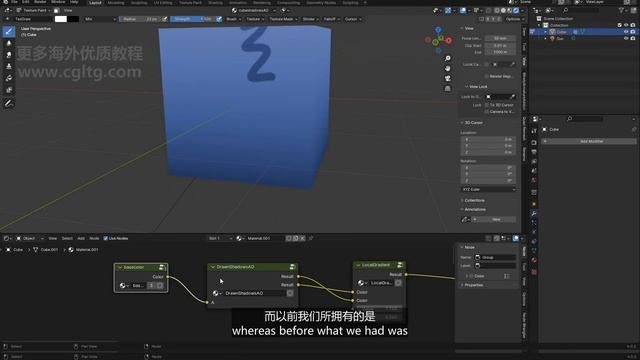This screenshot has width=640, height=360.
Task: Click the red X axis gizmo ball
Action: click(449, 40)
